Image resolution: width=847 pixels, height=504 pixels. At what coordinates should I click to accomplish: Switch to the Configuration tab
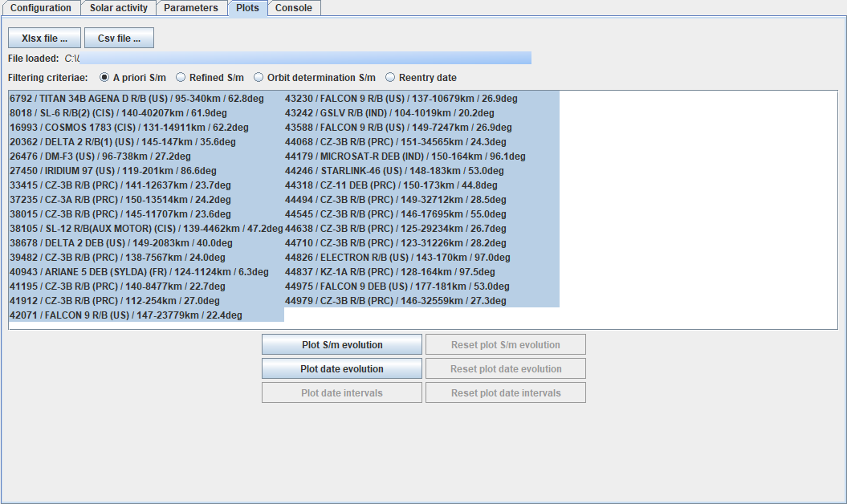(x=40, y=8)
